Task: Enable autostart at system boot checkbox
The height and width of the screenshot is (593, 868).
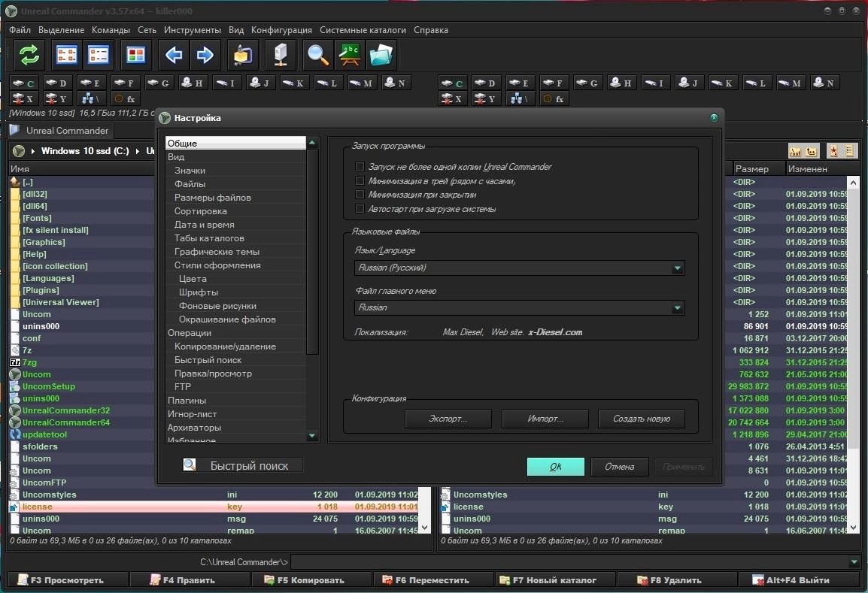Action: [360, 208]
